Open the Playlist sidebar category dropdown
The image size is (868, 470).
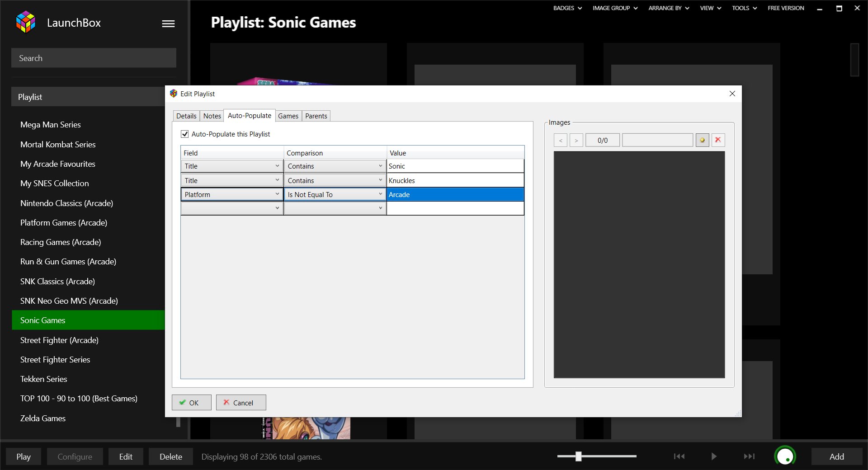tap(88, 97)
